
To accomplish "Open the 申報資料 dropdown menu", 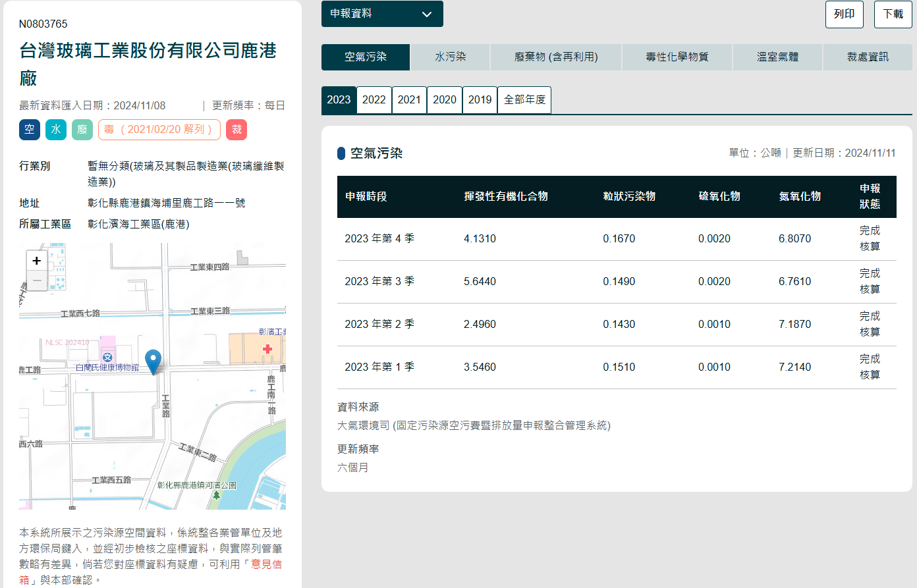I will coord(382,14).
